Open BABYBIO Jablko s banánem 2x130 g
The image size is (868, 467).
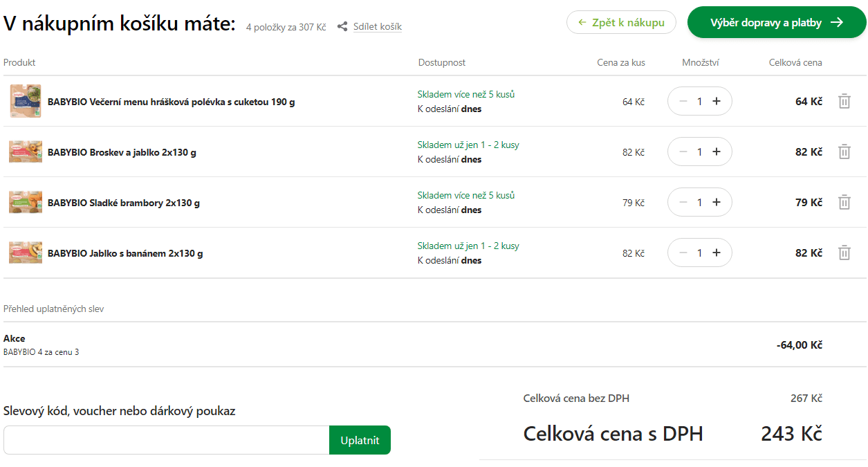pos(125,253)
